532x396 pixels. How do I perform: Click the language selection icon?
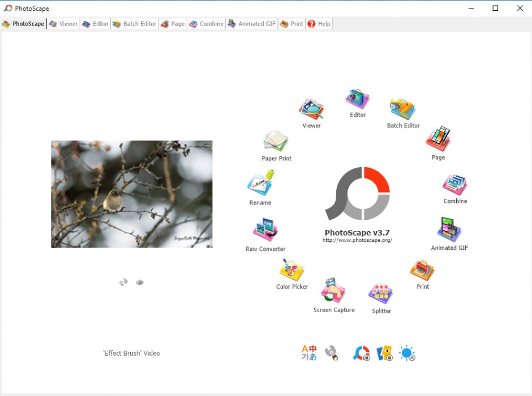click(x=309, y=353)
